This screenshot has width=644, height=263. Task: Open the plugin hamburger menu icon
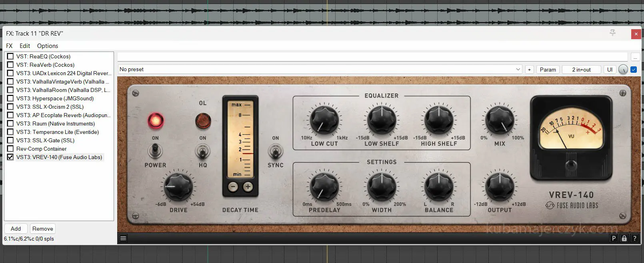(123, 239)
